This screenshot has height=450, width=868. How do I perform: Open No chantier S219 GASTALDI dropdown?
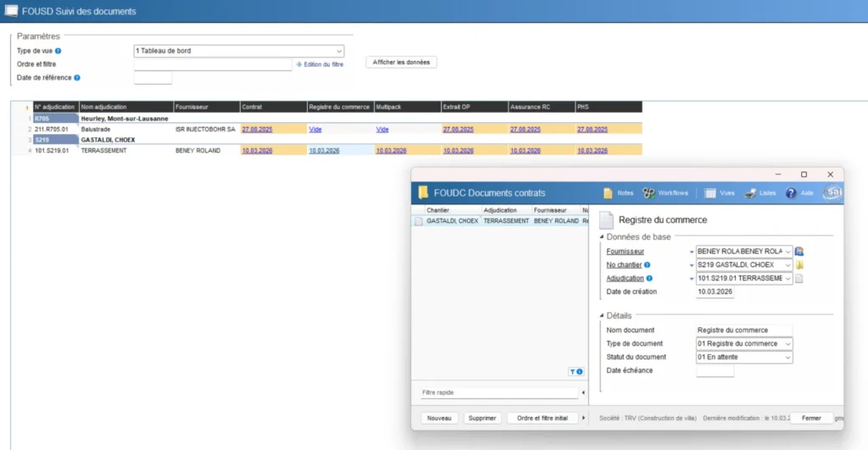pos(787,264)
